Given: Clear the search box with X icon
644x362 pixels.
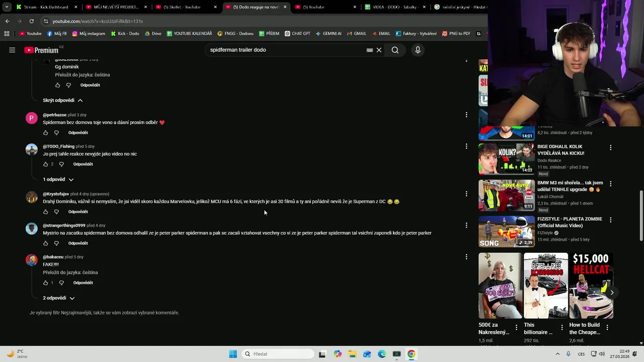Looking at the screenshot, I should point(379,50).
